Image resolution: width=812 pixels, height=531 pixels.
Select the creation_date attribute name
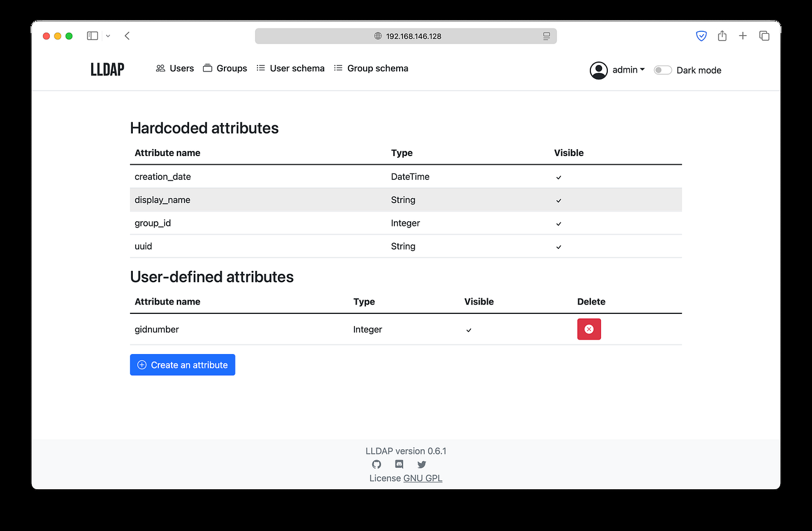click(162, 176)
